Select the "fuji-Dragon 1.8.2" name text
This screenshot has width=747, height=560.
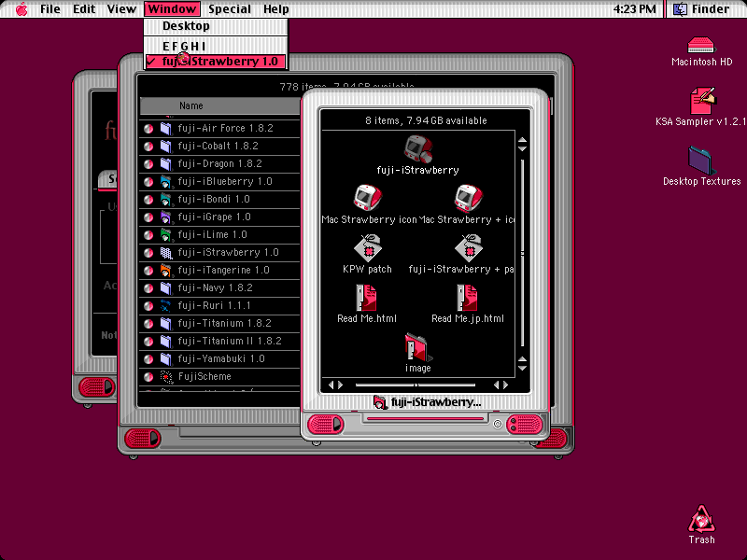coord(219,164)
